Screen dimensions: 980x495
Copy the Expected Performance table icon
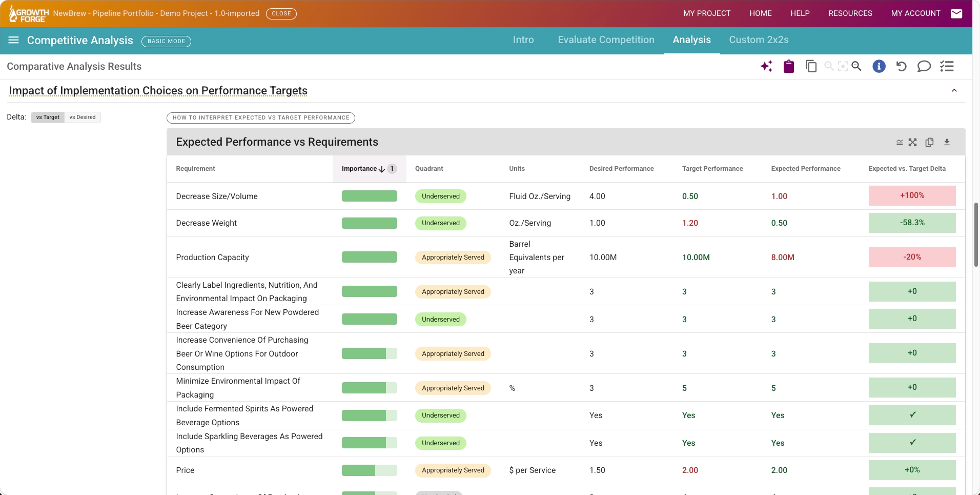(929, 142)
